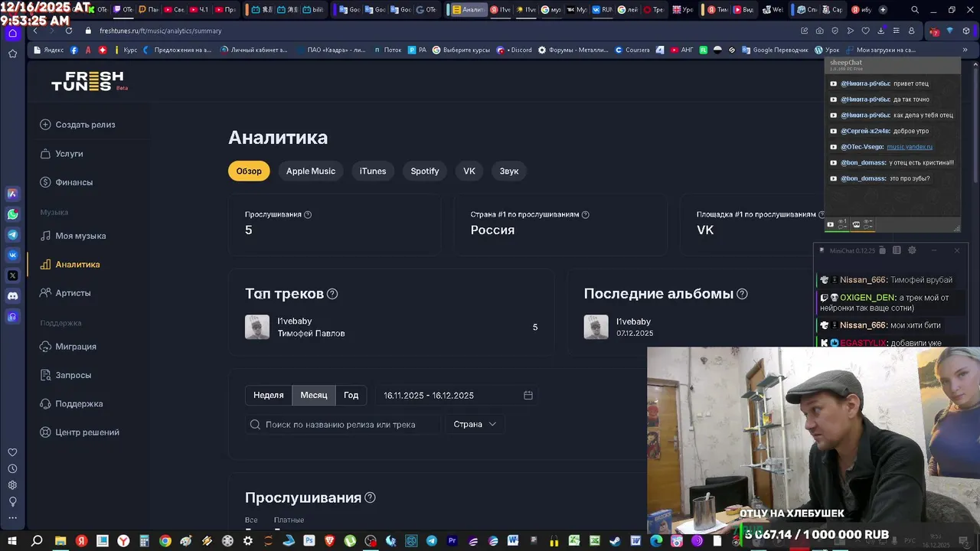Open heart icon in Opera sidebar

(x=13, y=452)
